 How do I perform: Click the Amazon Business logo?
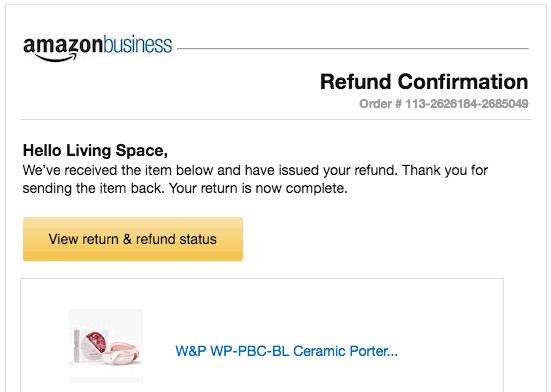click(x=98, y=48)
